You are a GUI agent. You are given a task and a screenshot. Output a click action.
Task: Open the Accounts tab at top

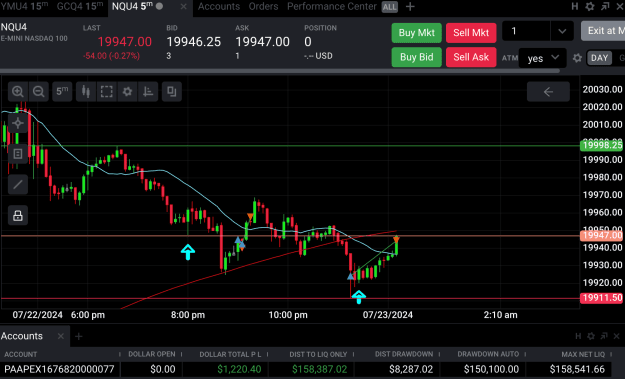[x=219, y=6]
